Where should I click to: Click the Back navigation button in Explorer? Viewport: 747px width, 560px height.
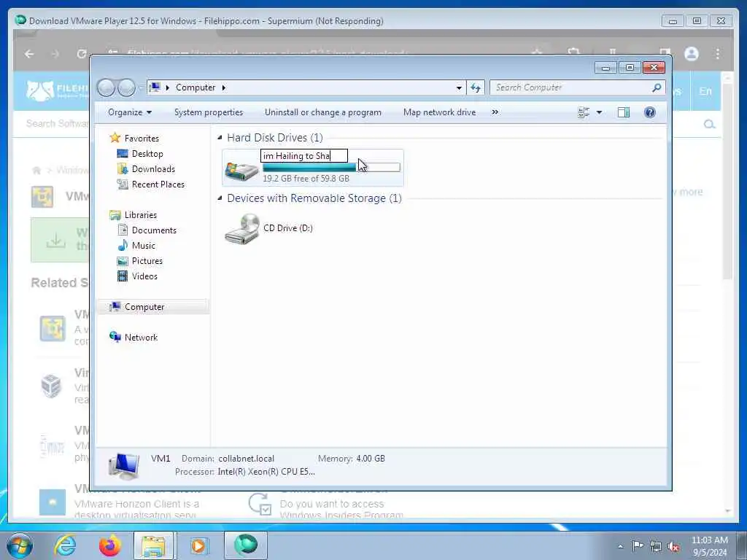click(106, 87)
